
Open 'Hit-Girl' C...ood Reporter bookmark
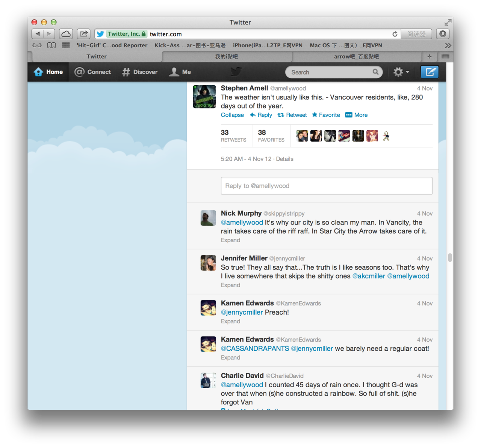click(x=112, y=45)
